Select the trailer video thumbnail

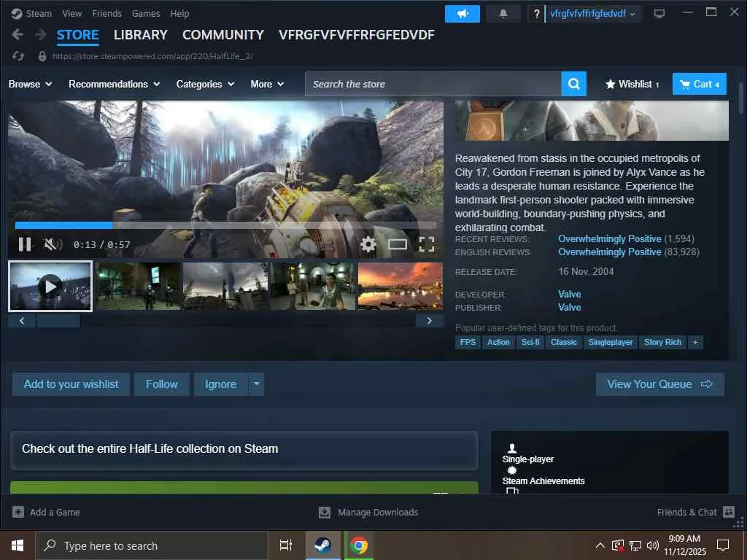coord(50,286)
